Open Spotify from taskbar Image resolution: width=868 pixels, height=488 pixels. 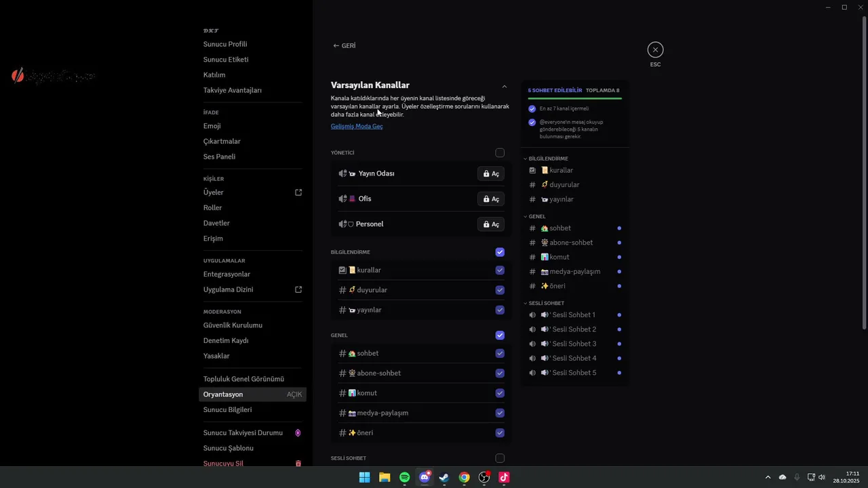[404, 477]
